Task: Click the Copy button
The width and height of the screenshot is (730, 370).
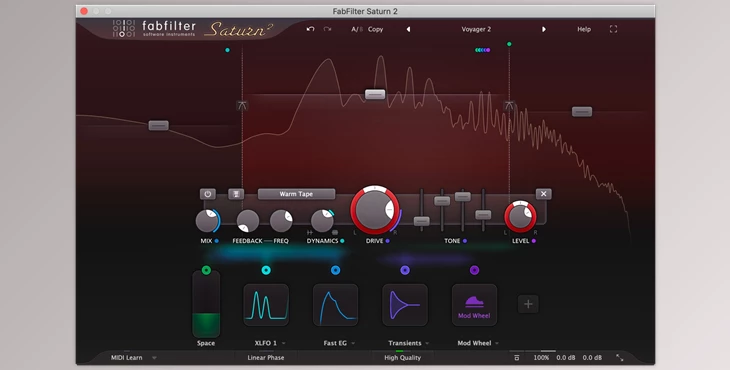Action: (x=375, y=29)
